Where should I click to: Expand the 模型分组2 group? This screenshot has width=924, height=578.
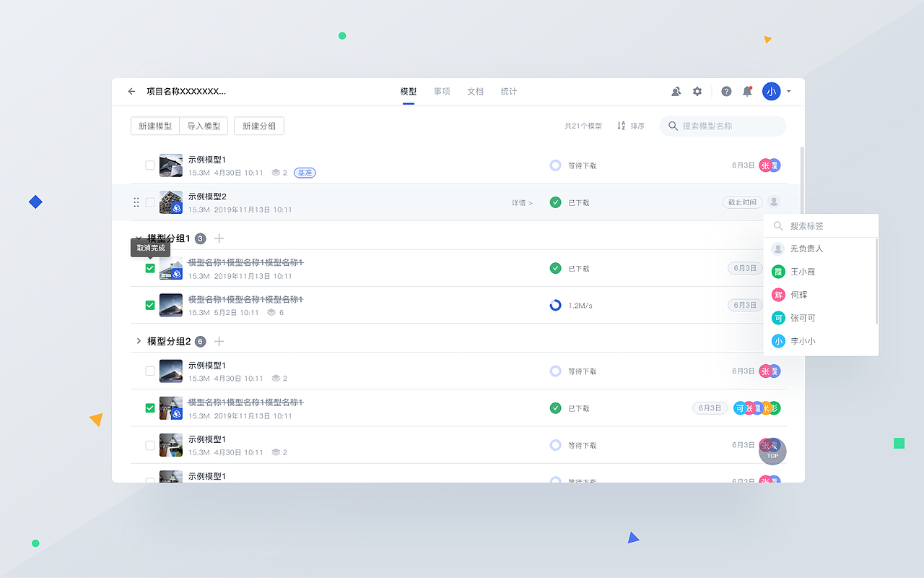pos(139,341)
